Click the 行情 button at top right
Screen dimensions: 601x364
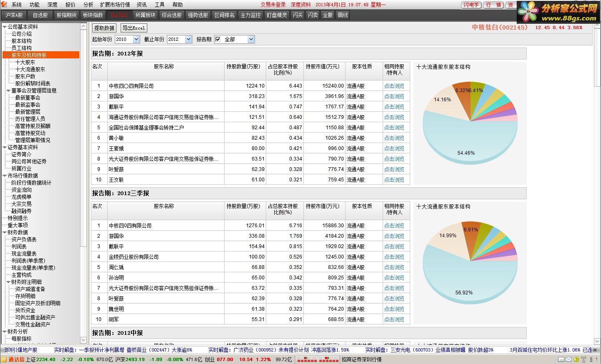[494, 5]
